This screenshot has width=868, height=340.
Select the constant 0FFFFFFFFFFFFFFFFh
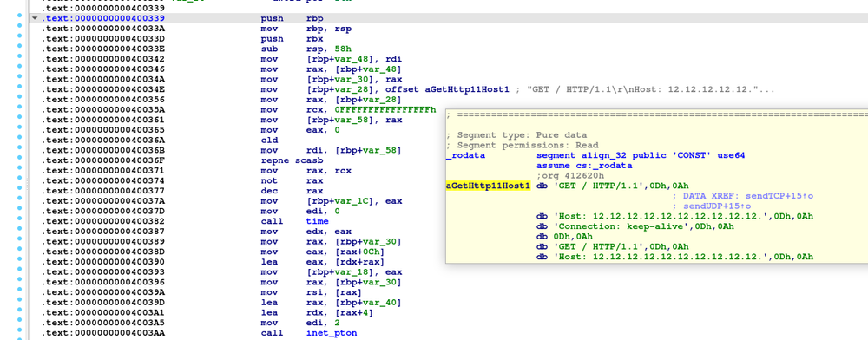coord(385,110)
